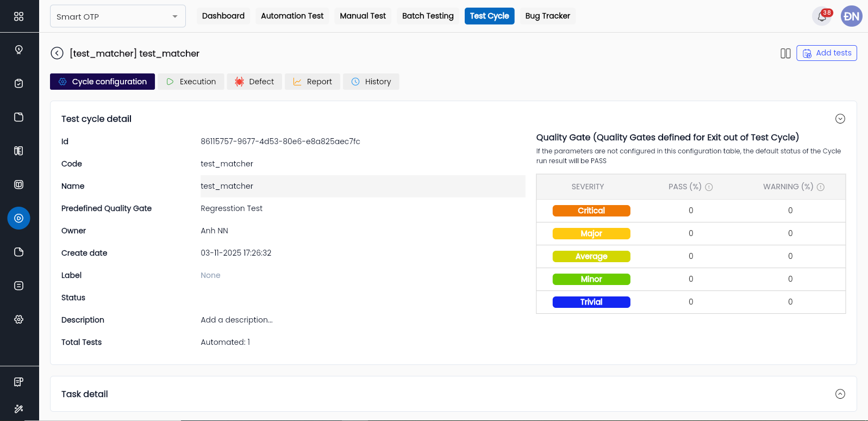868x421 pixels.
Task: Open the settings gear in the sidebar
Action: pyautogui.click(x=19, y=319)
